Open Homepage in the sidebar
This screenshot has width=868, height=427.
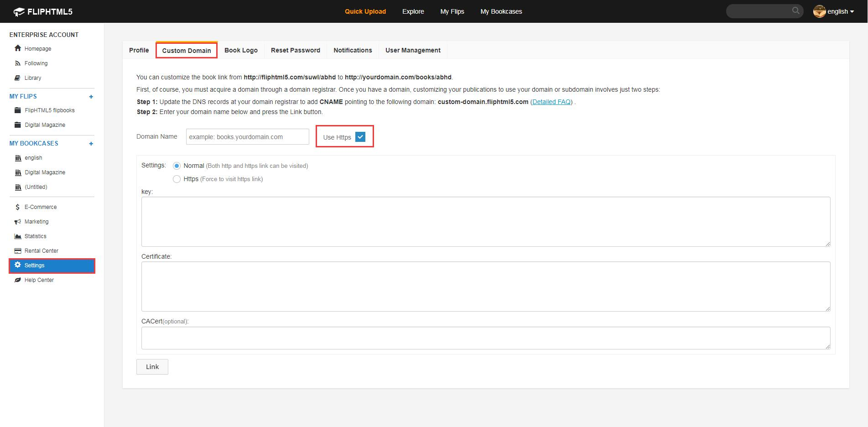[38, 49]
